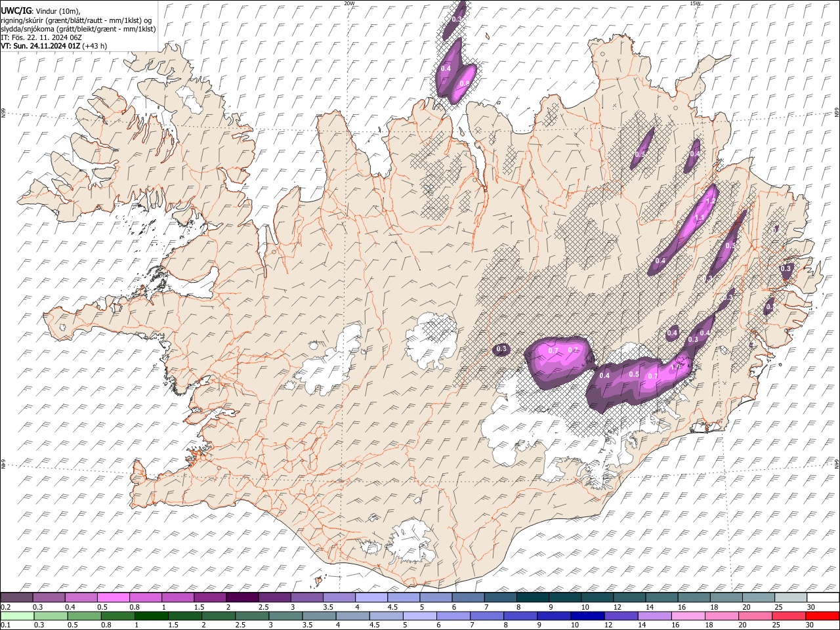840x630 pixels.
Task: Pick the 1.5 magenta swatch, top legend row
Action: [x=210, y=598]
